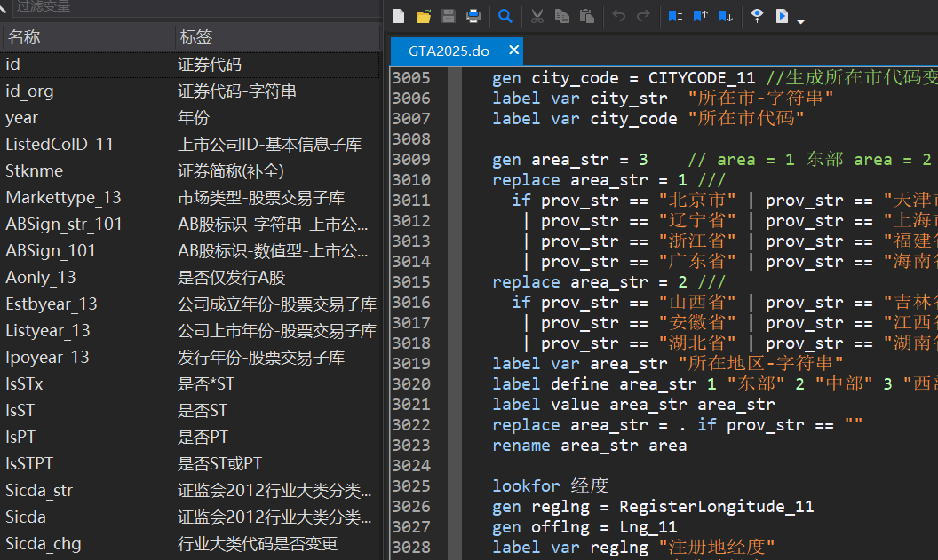Expand the Execute button dropdown arrow

pos(801,21)
